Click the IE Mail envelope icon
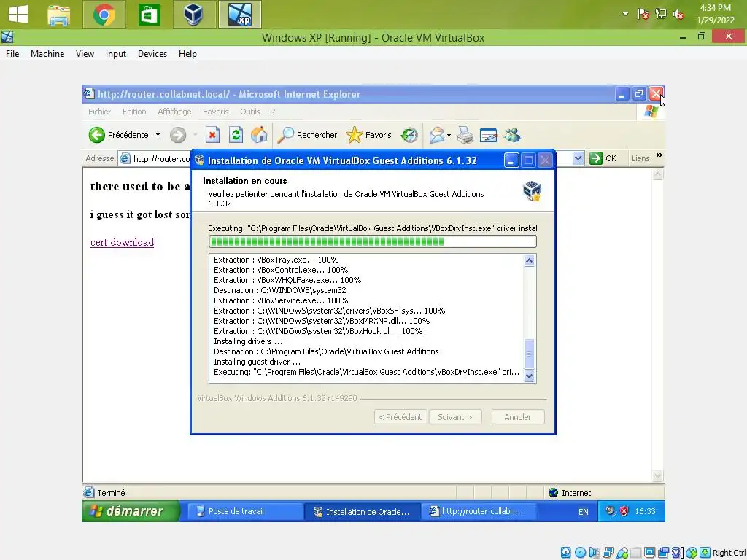Image resolution: width=747 pixels, height=560 pixels. (x=436, y=135)
